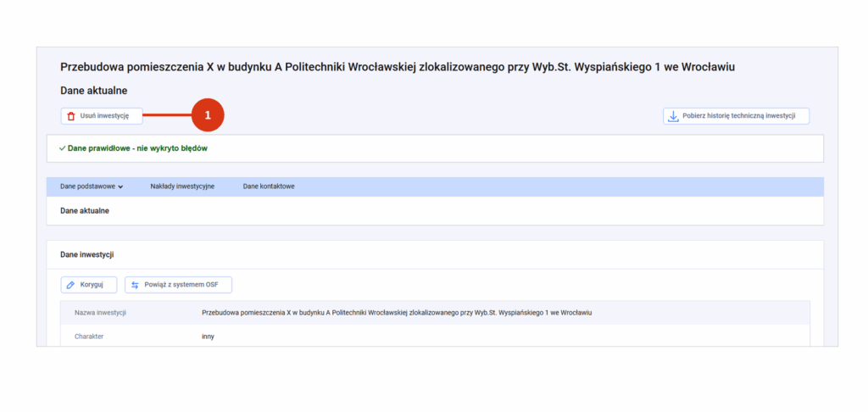Click the Charakter value inny

209,337
